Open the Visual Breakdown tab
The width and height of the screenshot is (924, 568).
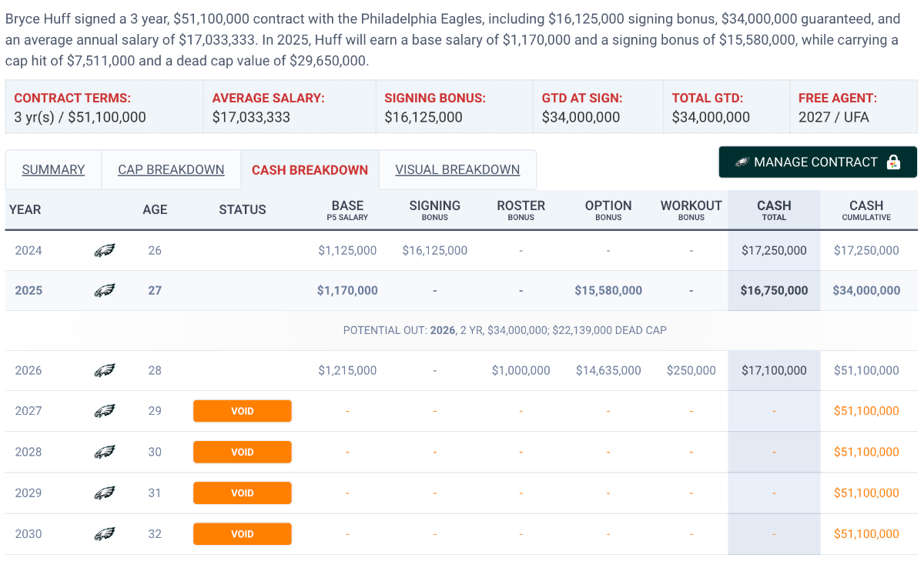point(457,170)
